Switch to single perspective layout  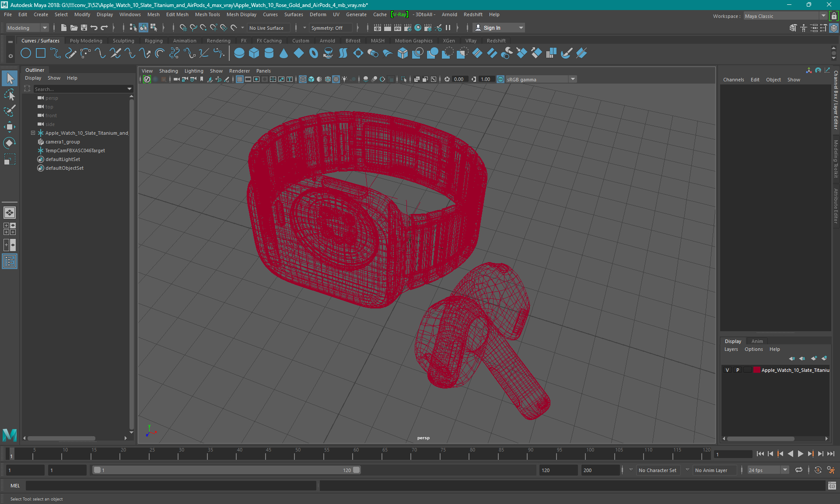click(10, 213)
